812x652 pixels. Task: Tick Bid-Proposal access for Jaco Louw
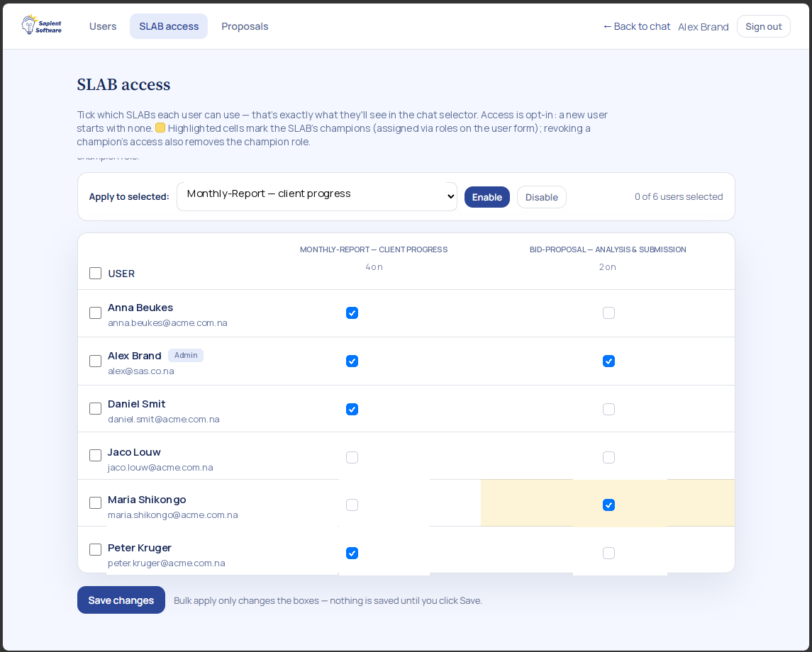[x=609, y=457]
